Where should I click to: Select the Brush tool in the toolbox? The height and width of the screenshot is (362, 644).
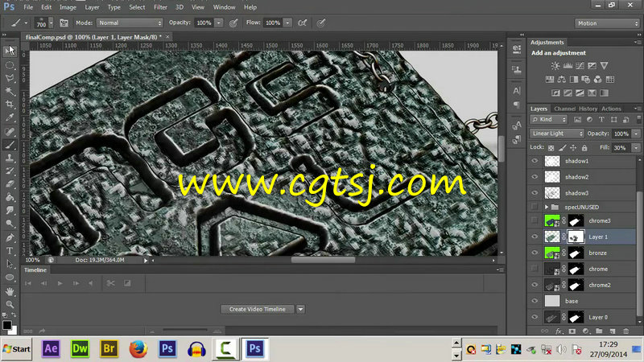[10, 145]
